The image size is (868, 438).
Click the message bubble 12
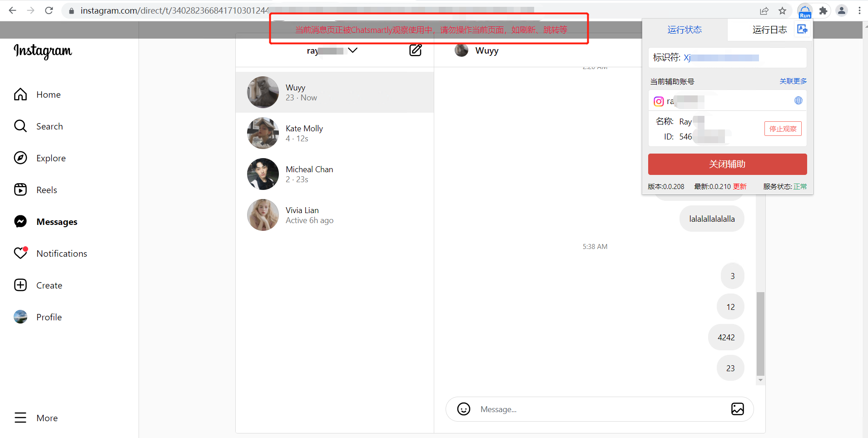[x=730, y=307]
